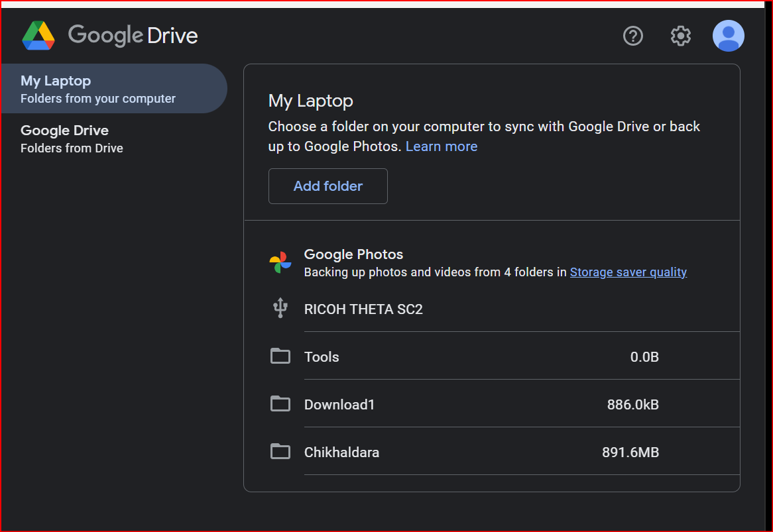Open the Chikhaldara folder entry

(x=341, y=452)
